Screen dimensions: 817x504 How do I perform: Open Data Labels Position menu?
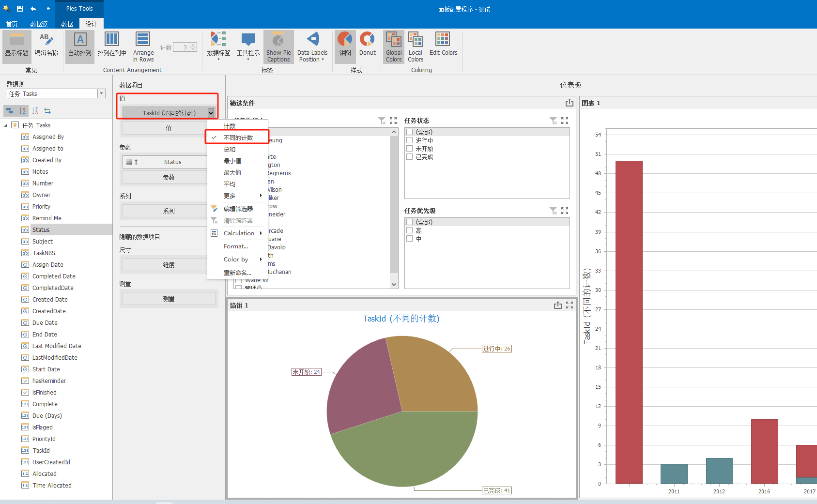312,46
